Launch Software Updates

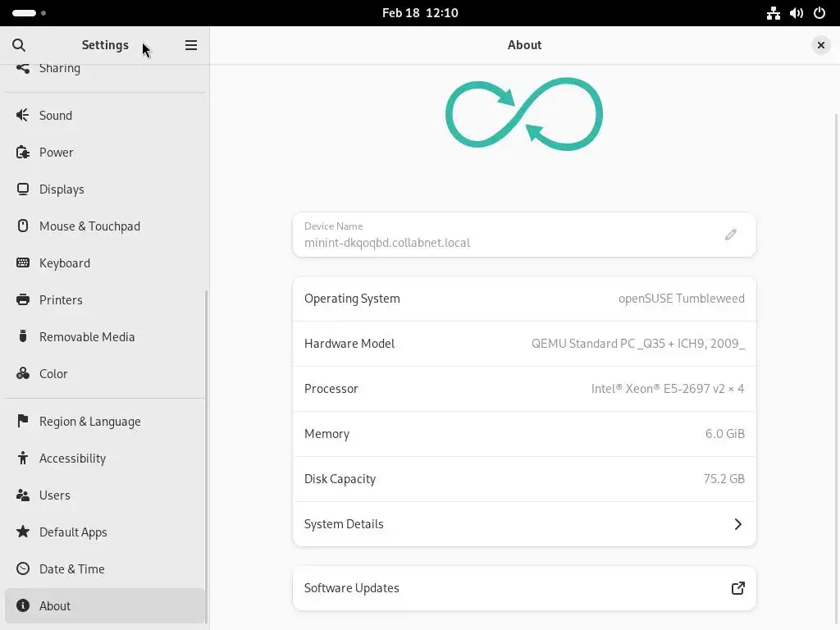coord(524,587)
